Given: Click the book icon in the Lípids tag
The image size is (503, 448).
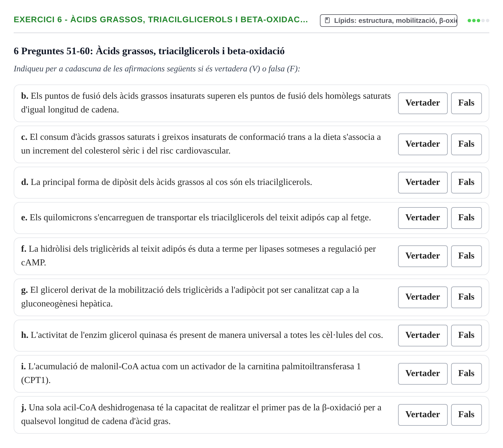Looking at the screenshot, I should click(327, 21).
